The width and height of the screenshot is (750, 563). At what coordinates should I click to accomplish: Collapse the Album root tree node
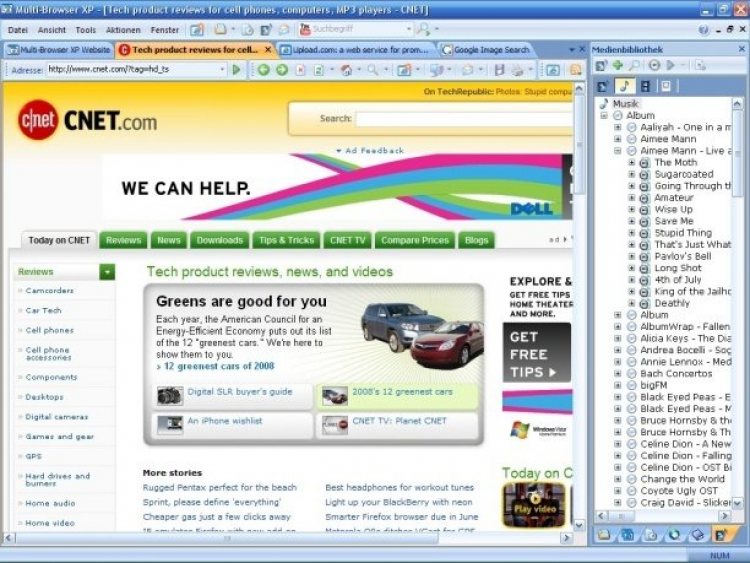[604, 115]
